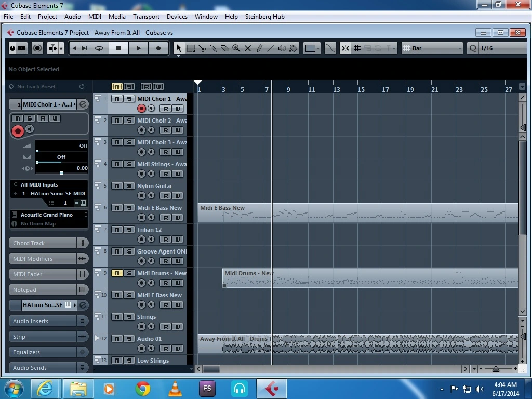Open the Audio Inserts inspector section

click(x=48, y=321)
